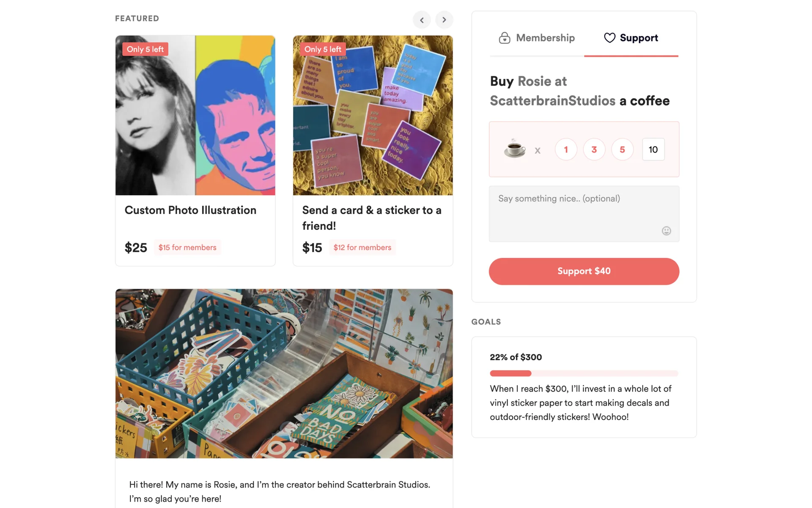
Task: Click the lock icon beside Membership
Action: point(504,38)
